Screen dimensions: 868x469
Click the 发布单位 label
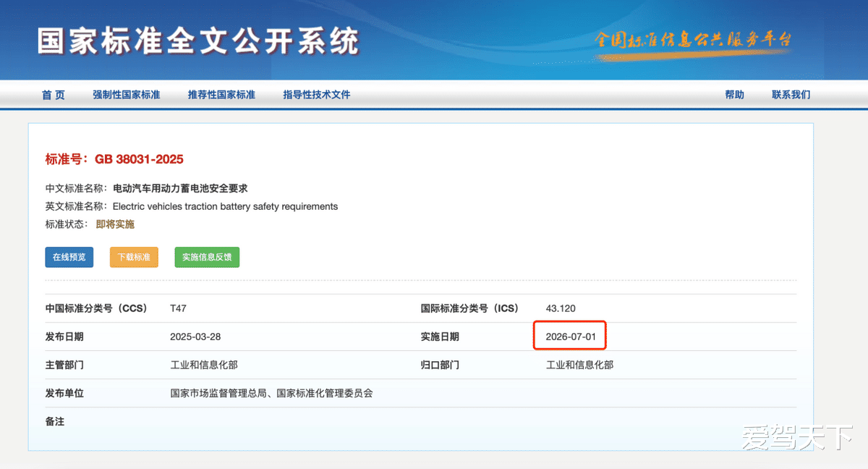click(64, 393)
